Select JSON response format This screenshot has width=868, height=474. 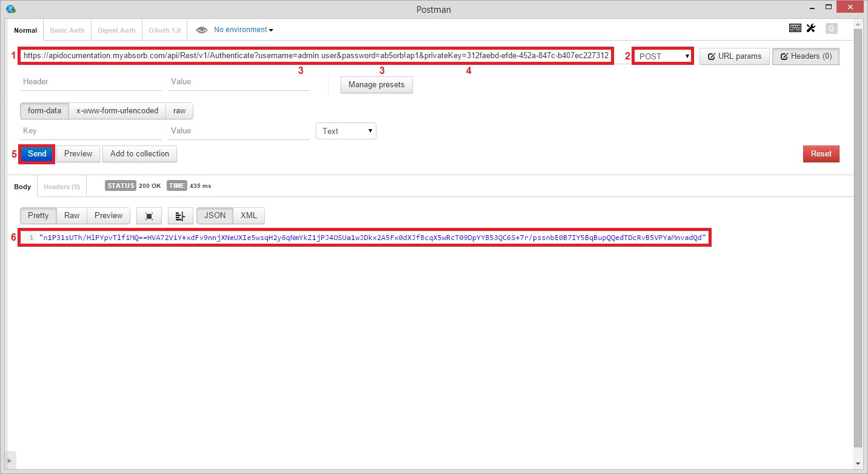(215, 216)
